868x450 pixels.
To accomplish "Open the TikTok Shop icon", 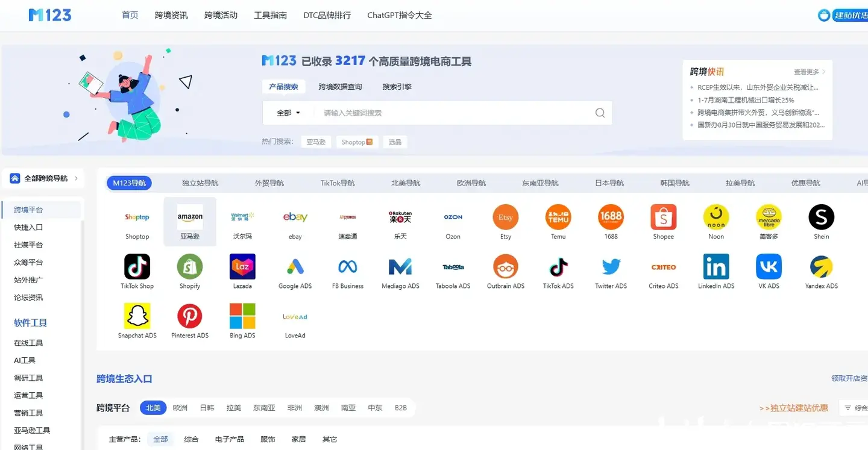I will pyautogui.click(x=137, y=267).
